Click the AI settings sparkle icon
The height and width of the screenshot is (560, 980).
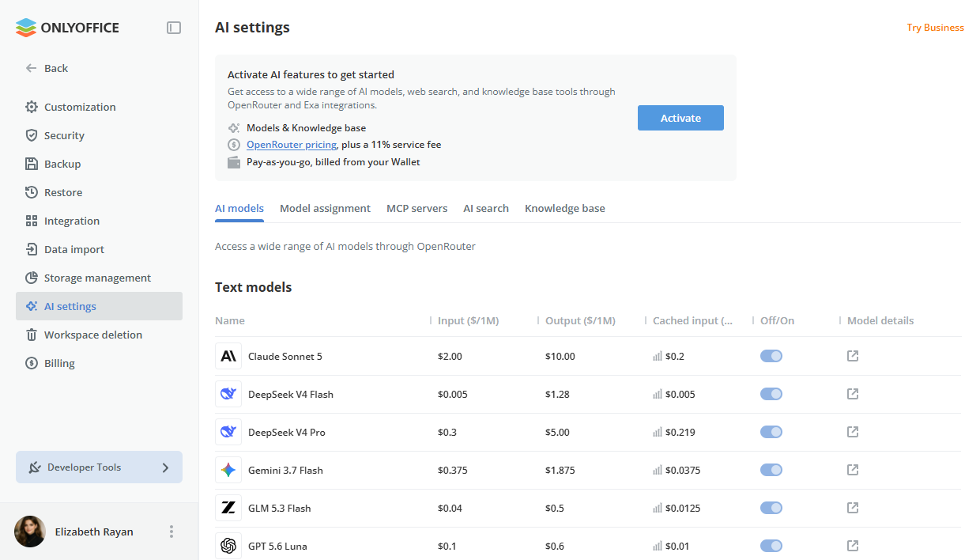click(32, 306)
